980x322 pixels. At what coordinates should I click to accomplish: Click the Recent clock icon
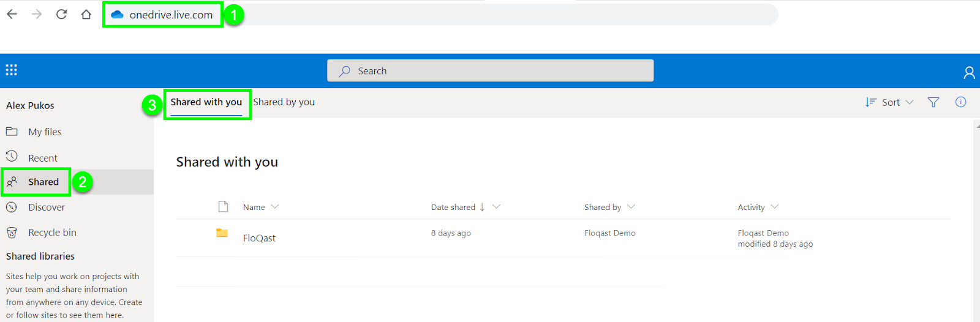pos(12,157)
